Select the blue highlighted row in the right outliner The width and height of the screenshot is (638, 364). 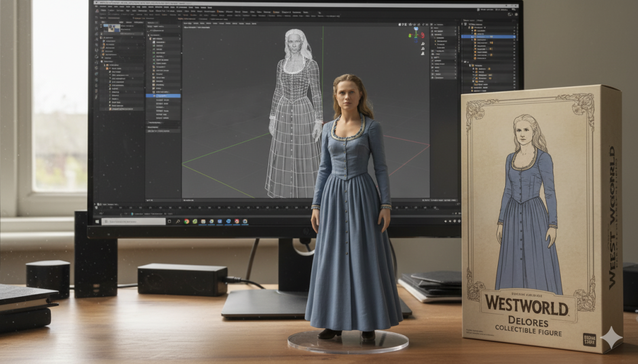pos(489,37)
